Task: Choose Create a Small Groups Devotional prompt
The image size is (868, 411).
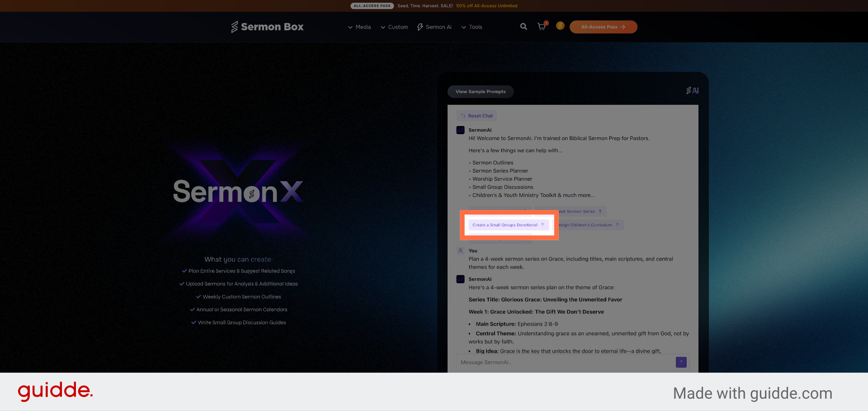Action: 509,225
